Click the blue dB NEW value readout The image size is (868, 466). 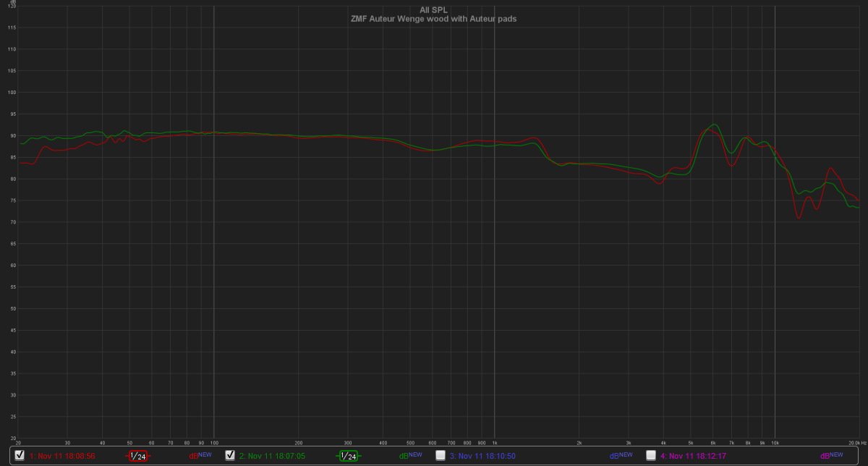pos(621,456)
